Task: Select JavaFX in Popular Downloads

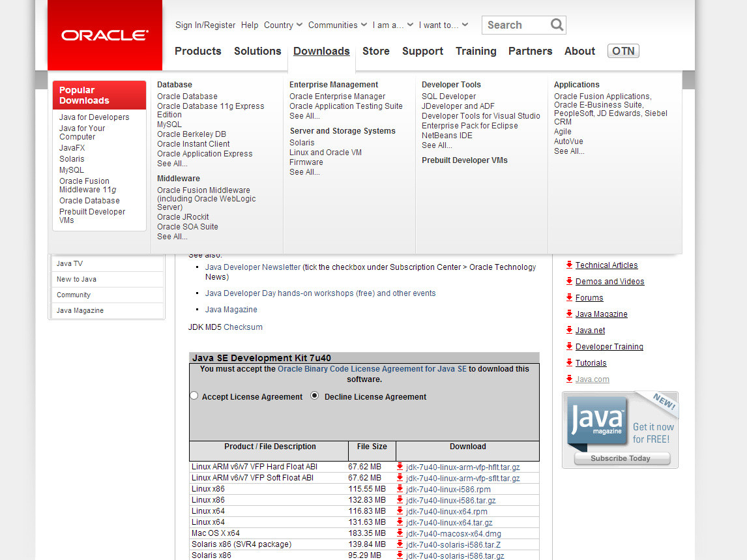Action: click(72, 148)
